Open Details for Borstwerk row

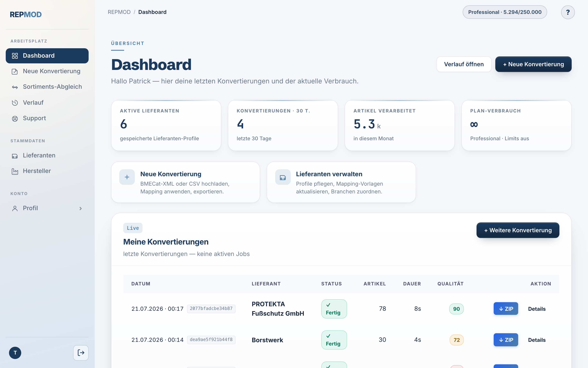click(x=537, y=340)
